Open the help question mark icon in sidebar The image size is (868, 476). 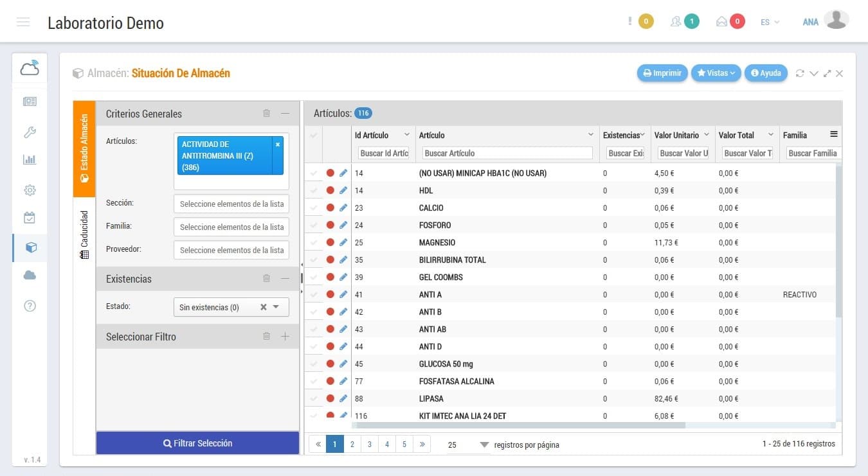(30, 306)
